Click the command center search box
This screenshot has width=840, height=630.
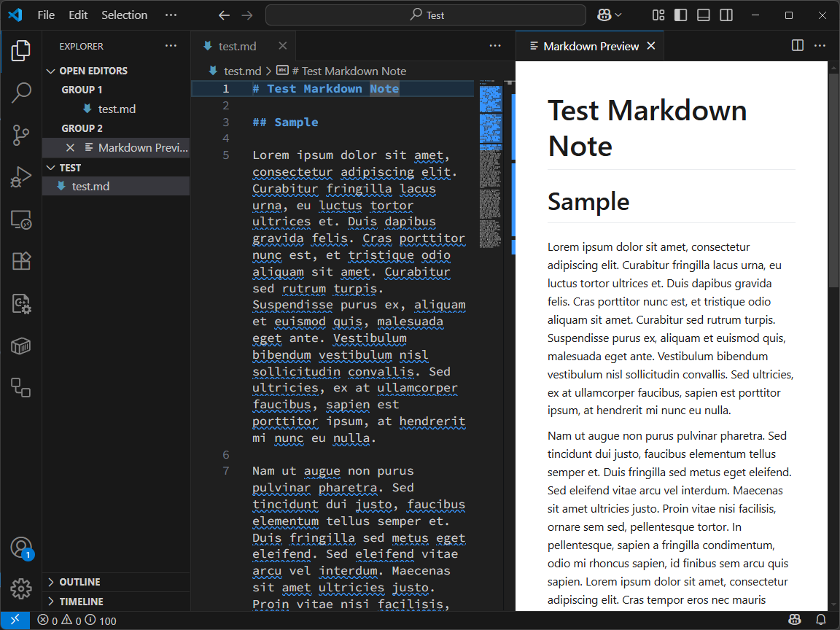click(x=425, y=15)
